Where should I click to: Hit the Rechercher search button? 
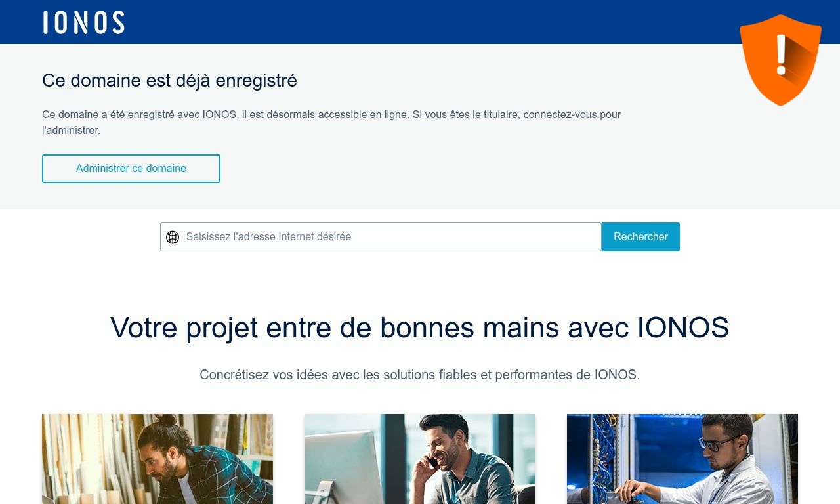click(x=640, y=237)
